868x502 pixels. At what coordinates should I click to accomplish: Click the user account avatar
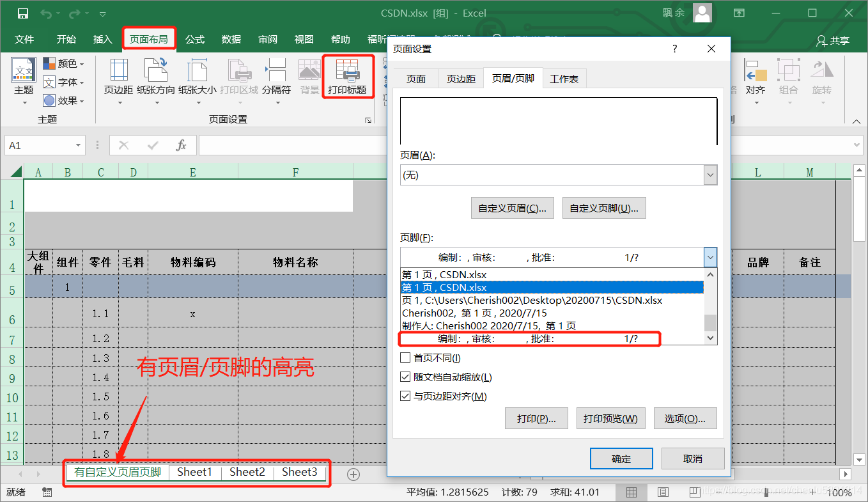click(x=702, y=13)
